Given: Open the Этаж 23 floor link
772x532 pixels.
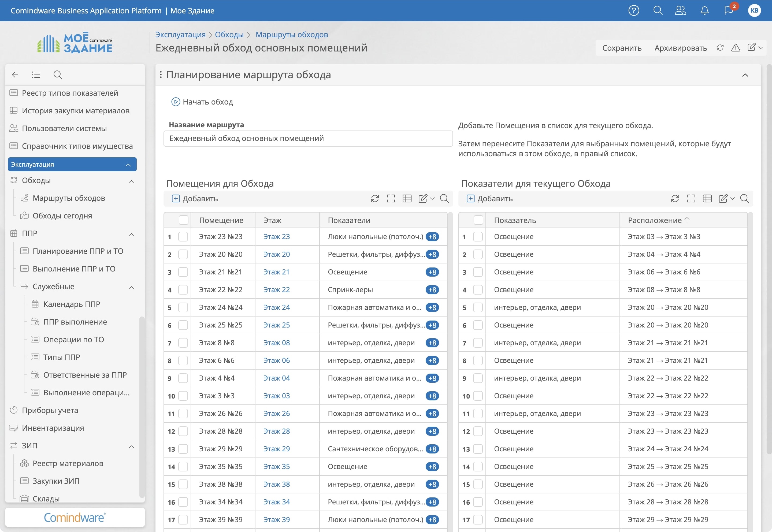Looking at the screenshot, I should pyautogui.click(x=276, y=237).
